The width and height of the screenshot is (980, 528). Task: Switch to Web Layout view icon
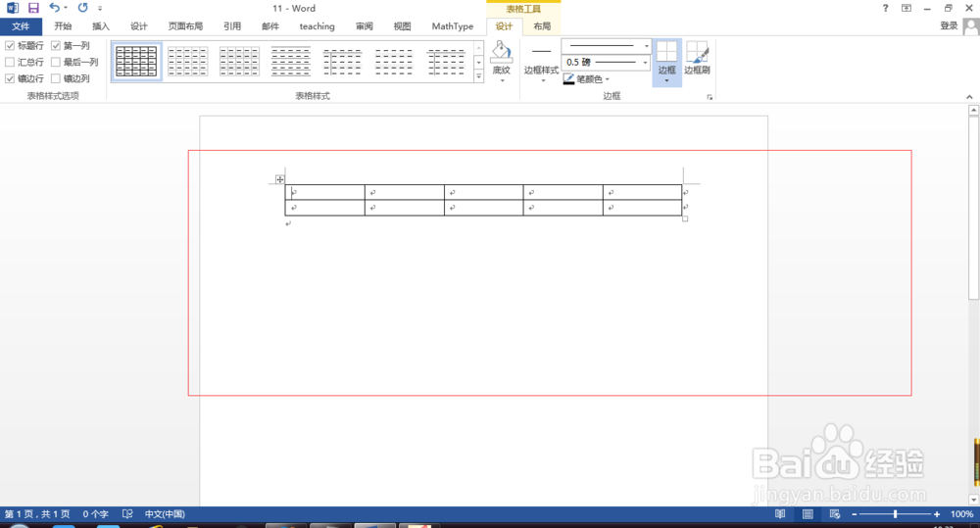[834, 513]
